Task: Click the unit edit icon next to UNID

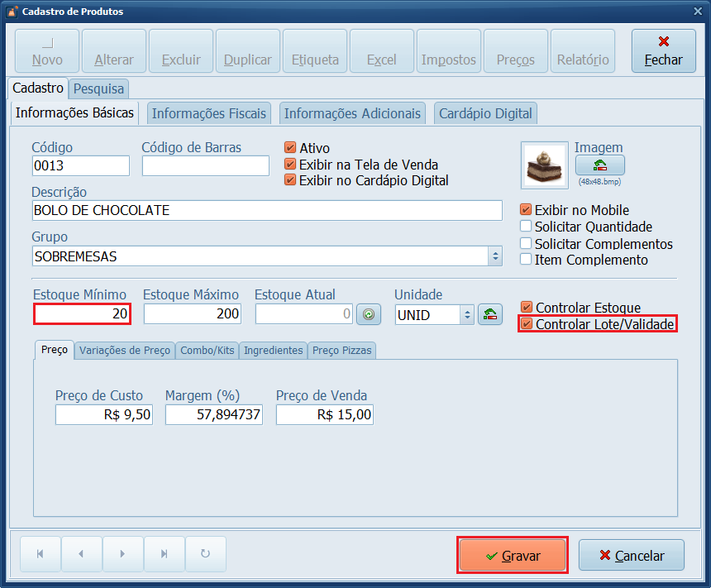Action: (x=490, y=314)
